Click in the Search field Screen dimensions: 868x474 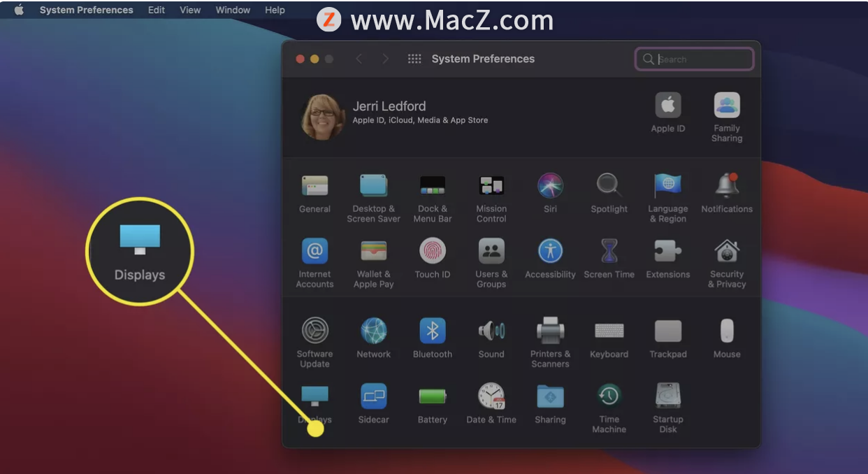(694, 59)
